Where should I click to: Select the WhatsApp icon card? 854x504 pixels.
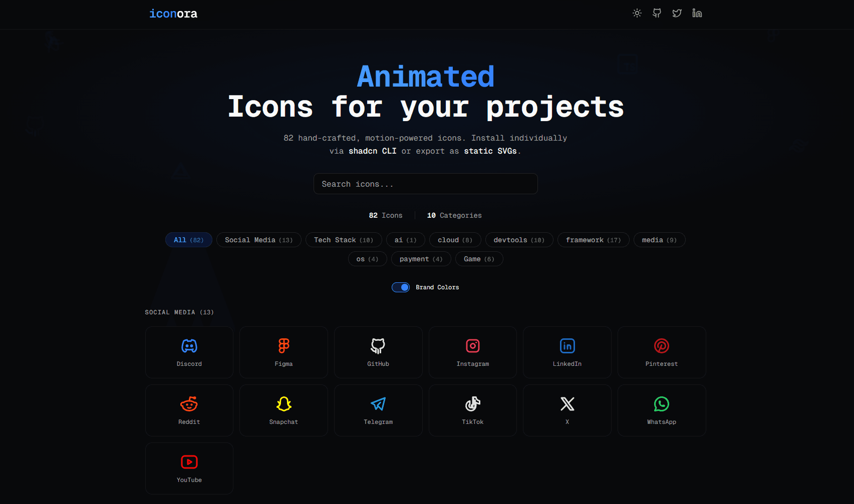[662, 410]
